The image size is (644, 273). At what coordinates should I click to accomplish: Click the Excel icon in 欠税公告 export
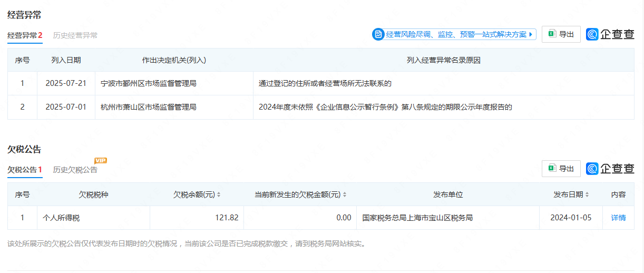tap(552, 169)
